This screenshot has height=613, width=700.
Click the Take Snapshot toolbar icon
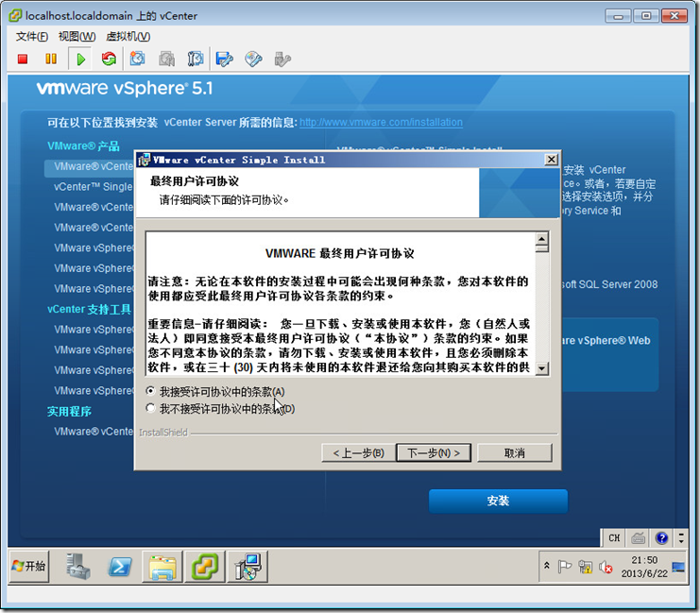(x=138, y=59)
